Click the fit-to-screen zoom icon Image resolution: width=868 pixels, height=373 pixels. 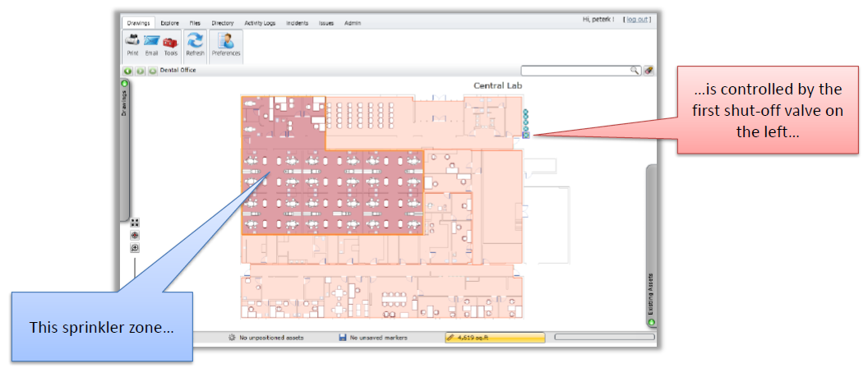tap(135, 223)
